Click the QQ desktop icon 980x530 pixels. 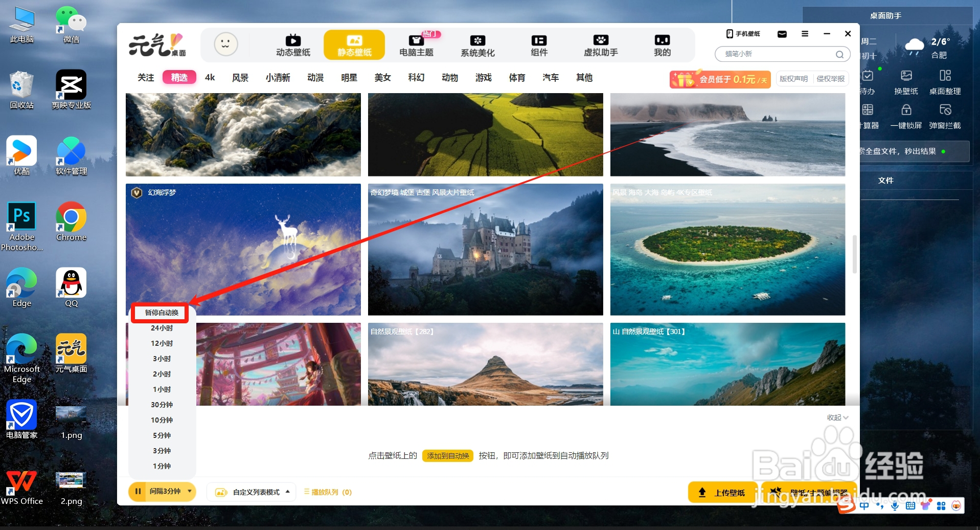71,288
